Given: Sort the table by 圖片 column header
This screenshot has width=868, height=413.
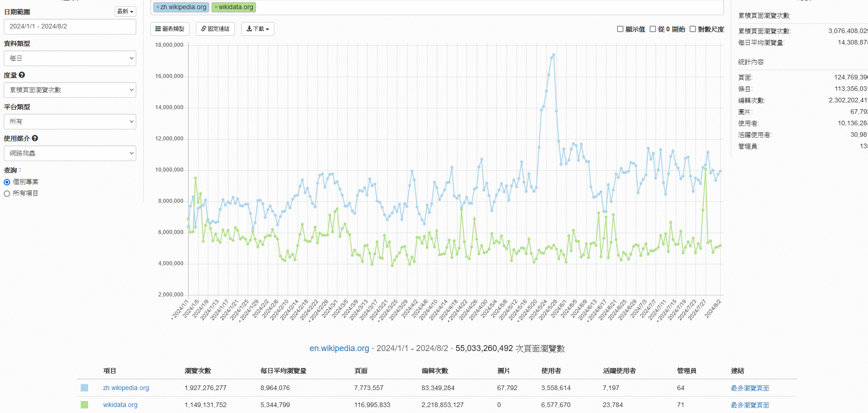Looking at the screenshot, I should (x=504, y=371).
